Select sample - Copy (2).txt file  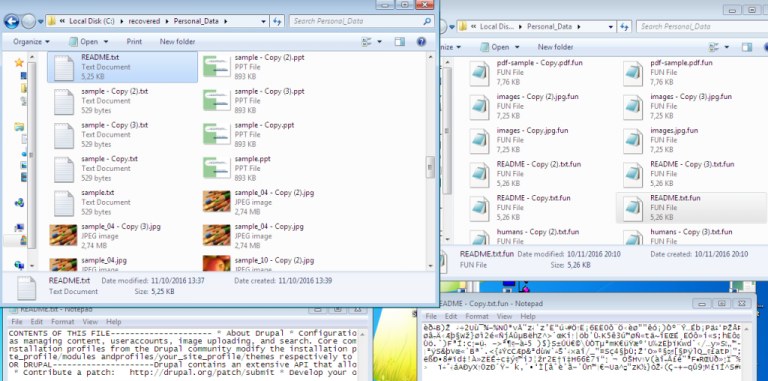pos(122,101)
